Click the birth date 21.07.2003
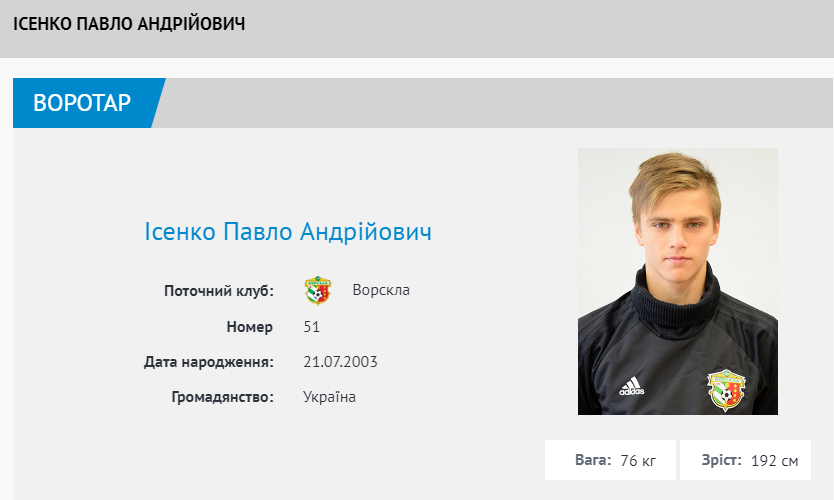This screenshot has width=834, height=500. 340,362
